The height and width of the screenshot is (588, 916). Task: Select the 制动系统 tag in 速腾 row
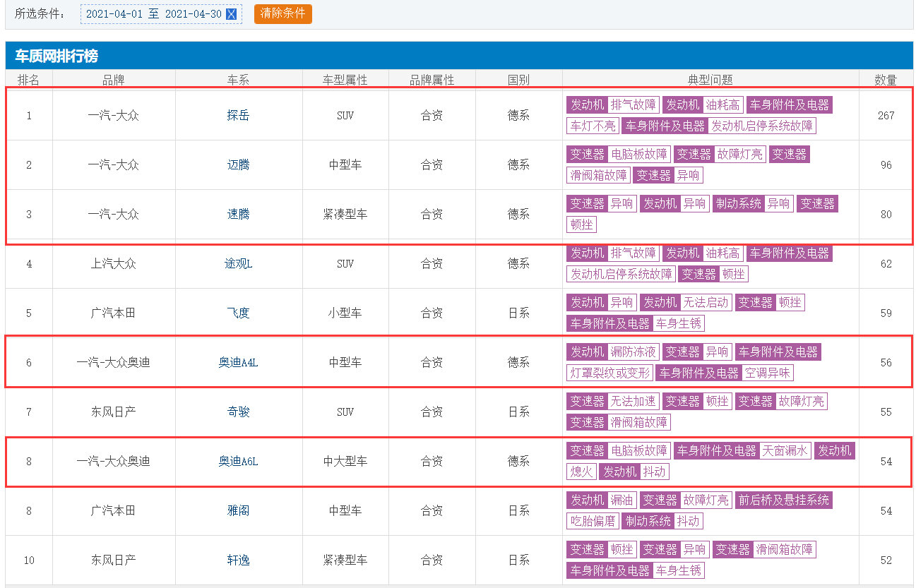(x=739, y=204)
